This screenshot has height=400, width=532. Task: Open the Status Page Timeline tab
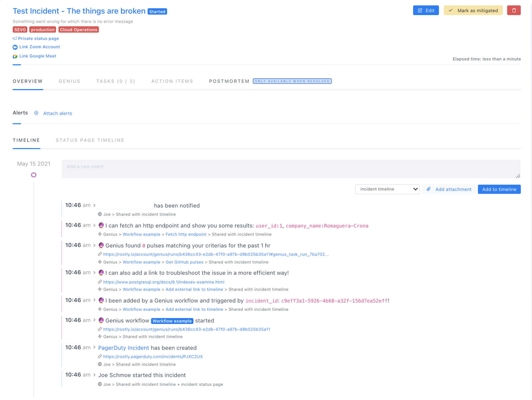point(90,140)
